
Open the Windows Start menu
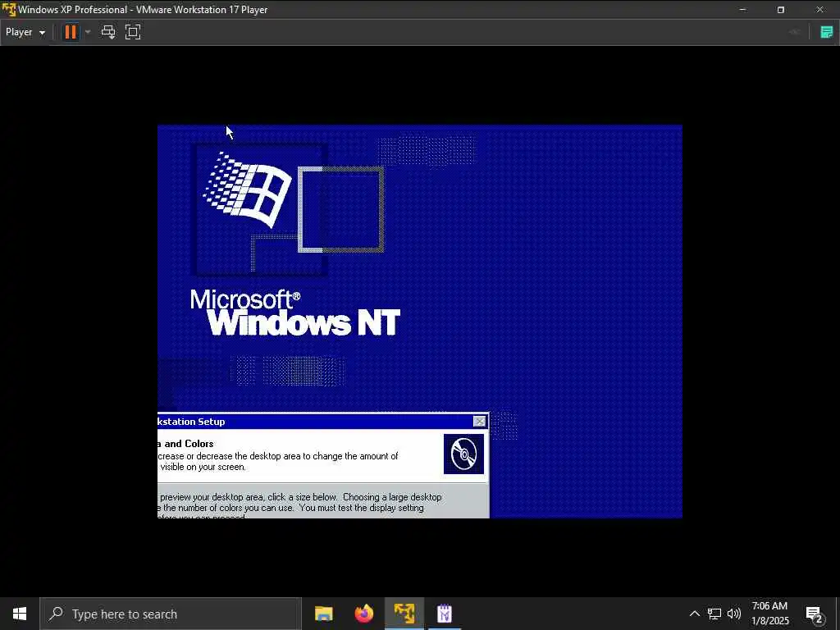click(x=20, y=614)
